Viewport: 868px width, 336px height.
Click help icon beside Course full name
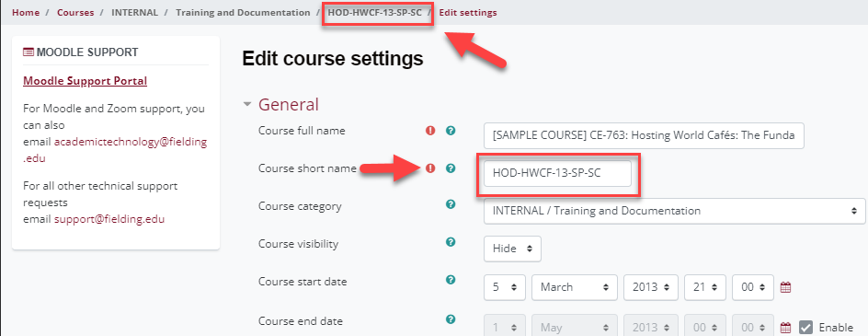click(x=451, y=131)
